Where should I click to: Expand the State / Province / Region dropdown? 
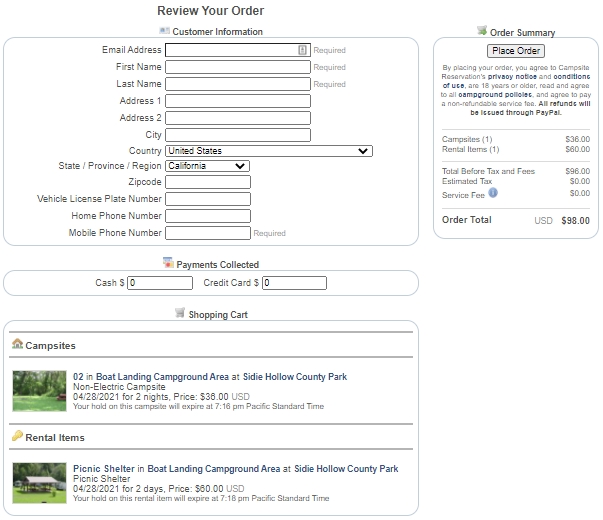[x=207, y=166]
